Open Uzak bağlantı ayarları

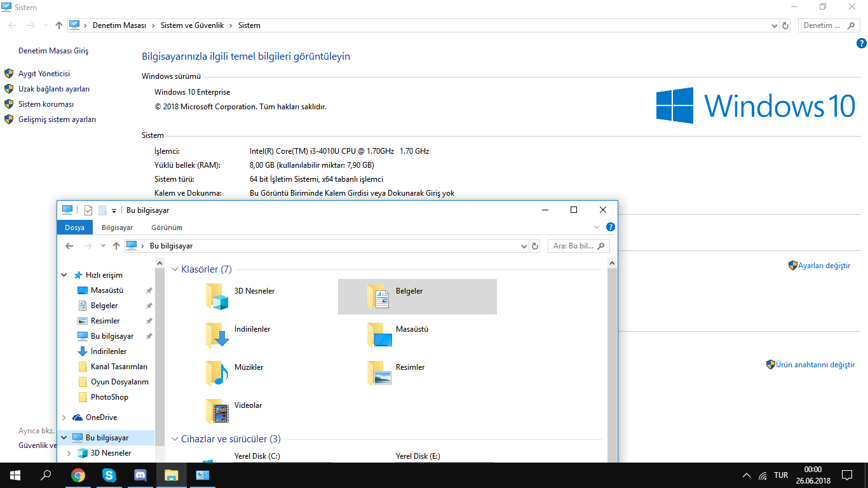coord(54,89)
